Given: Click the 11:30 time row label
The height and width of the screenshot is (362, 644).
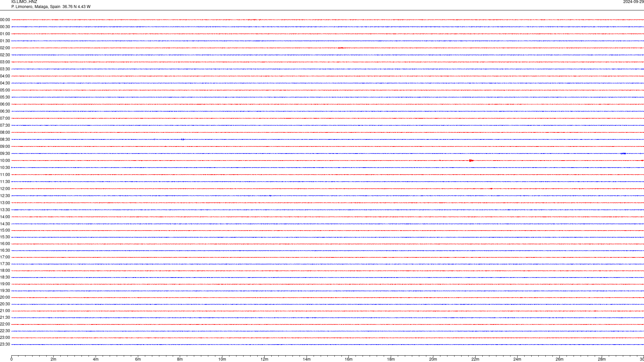Looking at the screenshot, I should tap(5, 182).
